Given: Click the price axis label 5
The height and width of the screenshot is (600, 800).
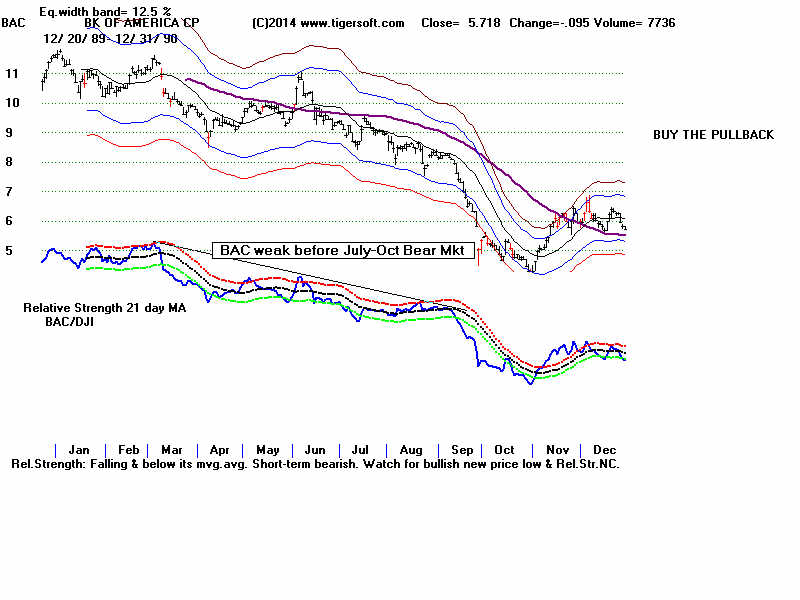Looking at the screenshot, I should (9, 251).
